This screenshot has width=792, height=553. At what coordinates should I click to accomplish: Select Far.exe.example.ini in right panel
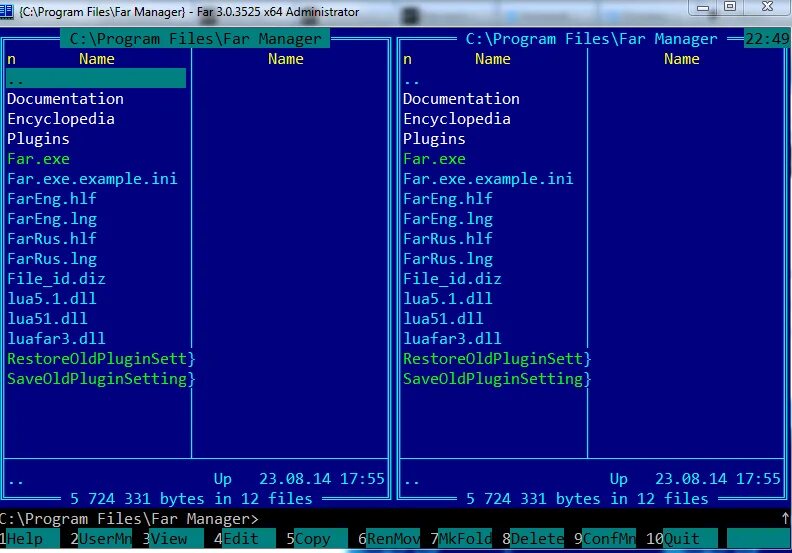coord(488,179)
